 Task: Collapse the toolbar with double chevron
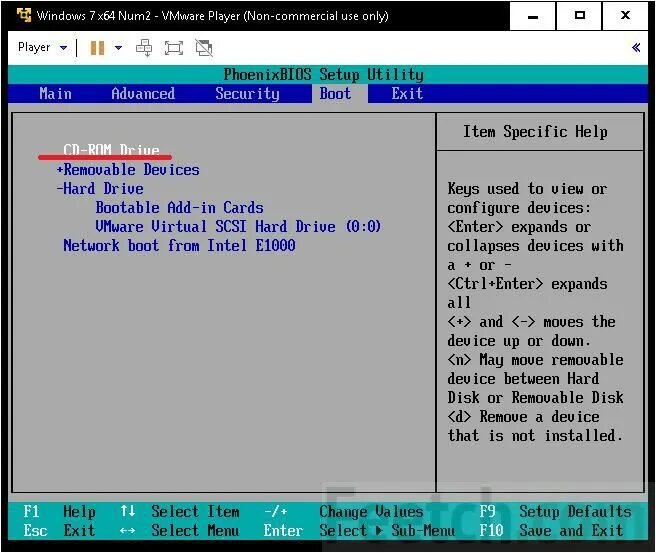point(636,47)
